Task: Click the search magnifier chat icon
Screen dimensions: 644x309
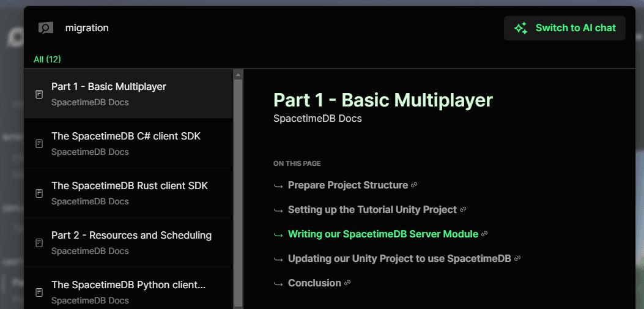Action: (46, 28)
